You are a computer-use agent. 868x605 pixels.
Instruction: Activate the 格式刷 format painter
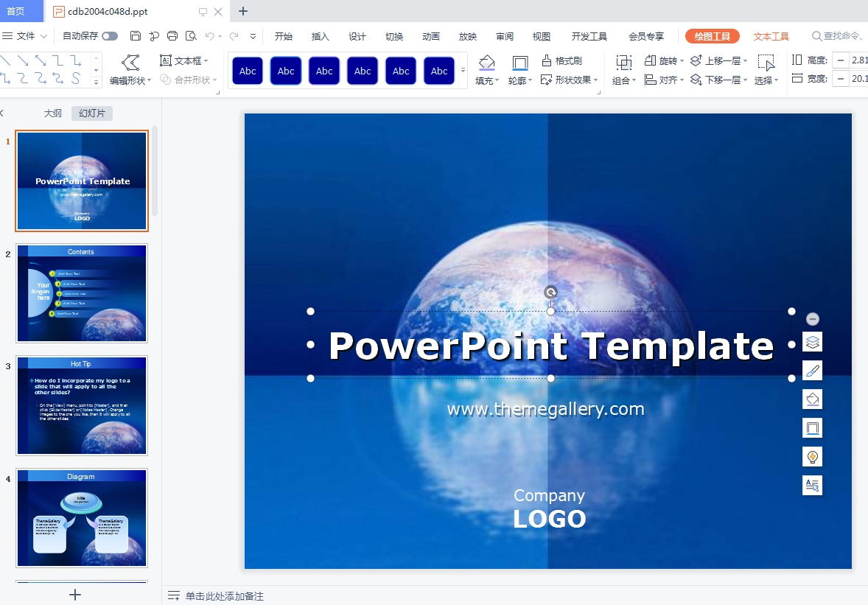pyautogui.click(x=561, y=60)
